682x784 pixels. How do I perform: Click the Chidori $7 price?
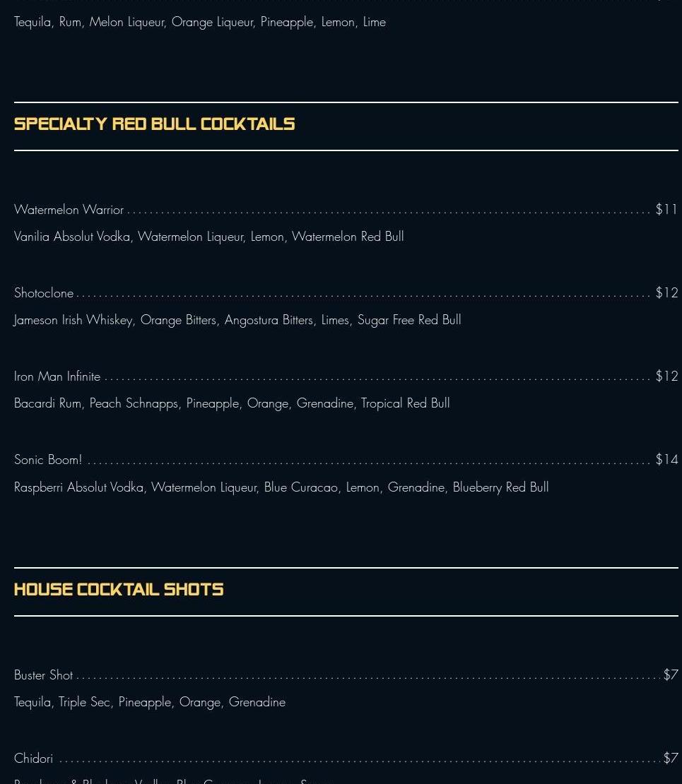671,759
